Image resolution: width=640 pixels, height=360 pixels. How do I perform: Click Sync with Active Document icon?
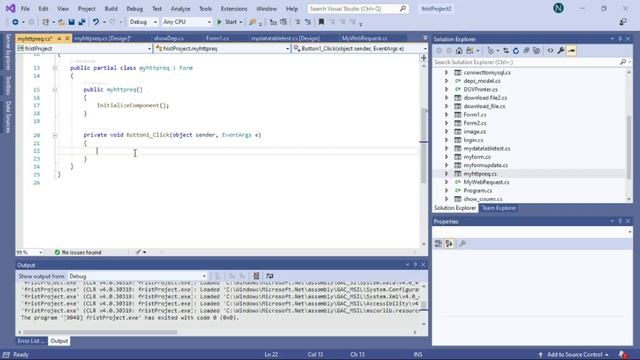coord(506,51)
